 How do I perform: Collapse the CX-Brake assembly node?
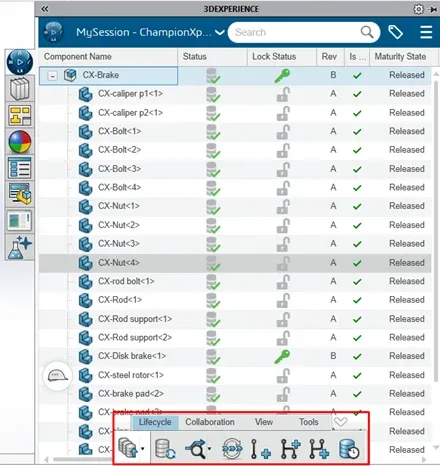tap(52, 76)
